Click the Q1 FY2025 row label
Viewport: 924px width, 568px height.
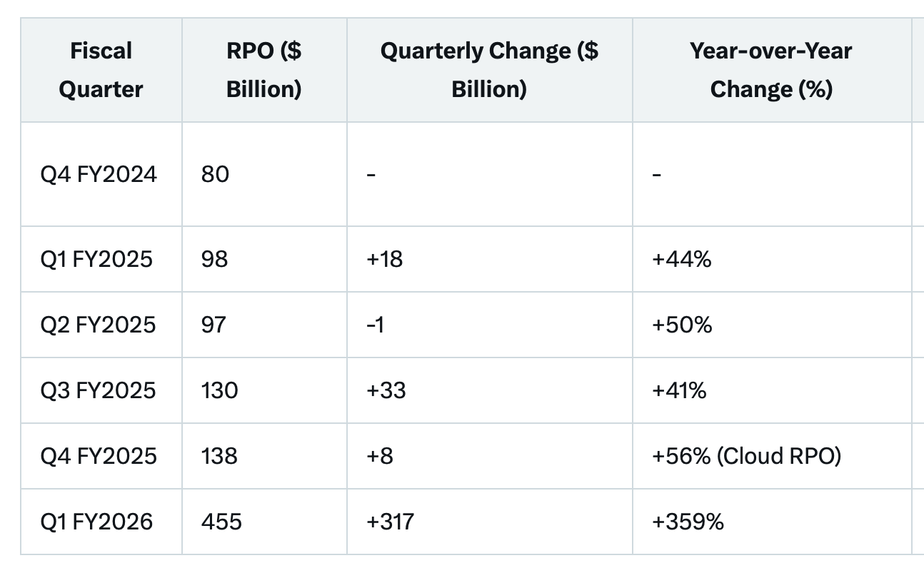[x=96, y=258]
